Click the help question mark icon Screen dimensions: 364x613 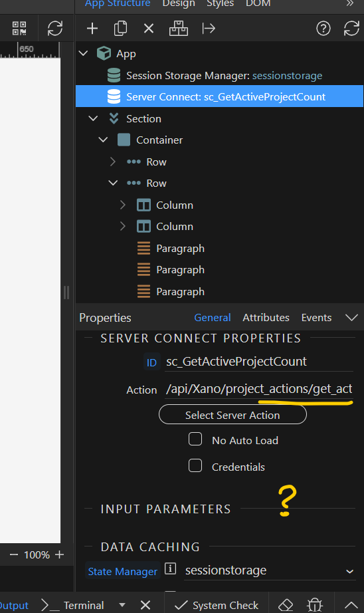click(323, 29)
